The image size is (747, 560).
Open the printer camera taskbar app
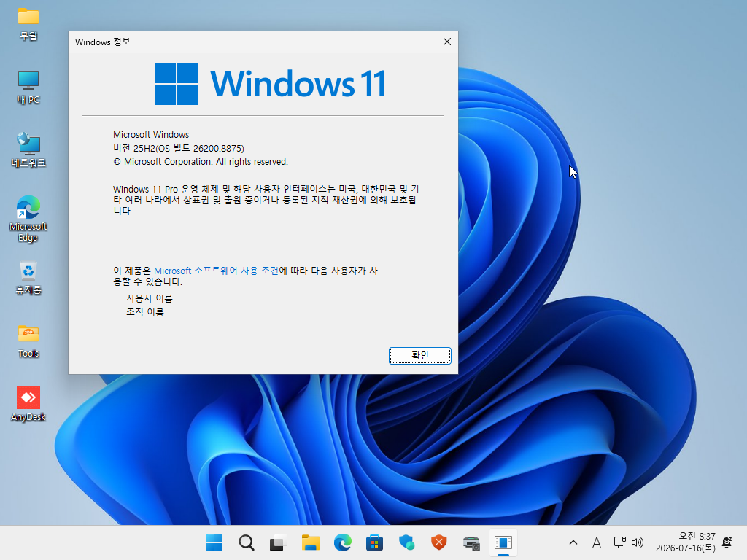pyautogui.click(x=471, y=542)
